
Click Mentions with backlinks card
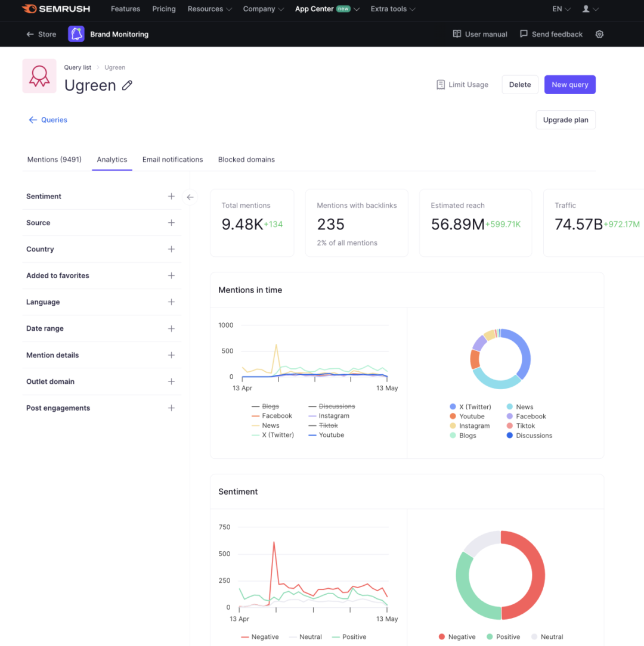[357, 223]
